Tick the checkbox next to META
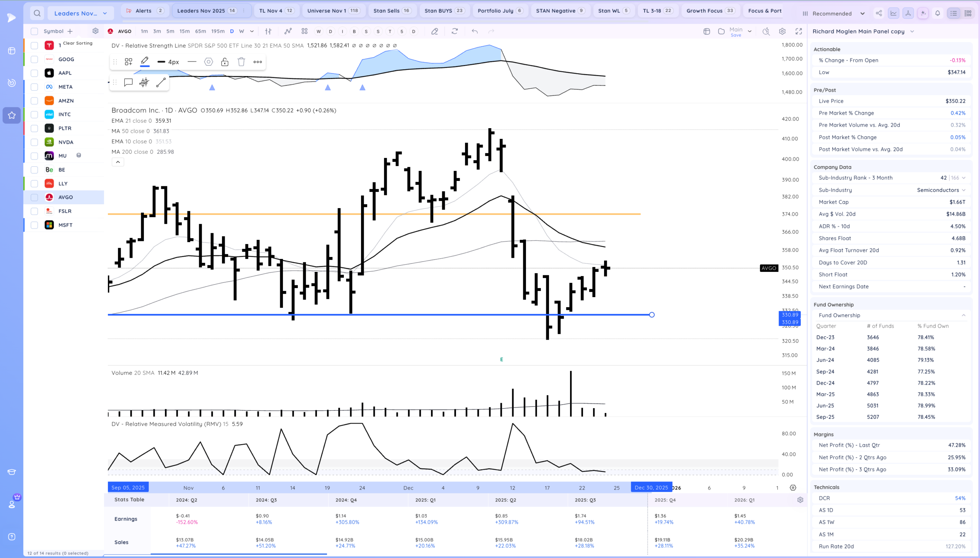The image size is (980, 558). (34, 87)
